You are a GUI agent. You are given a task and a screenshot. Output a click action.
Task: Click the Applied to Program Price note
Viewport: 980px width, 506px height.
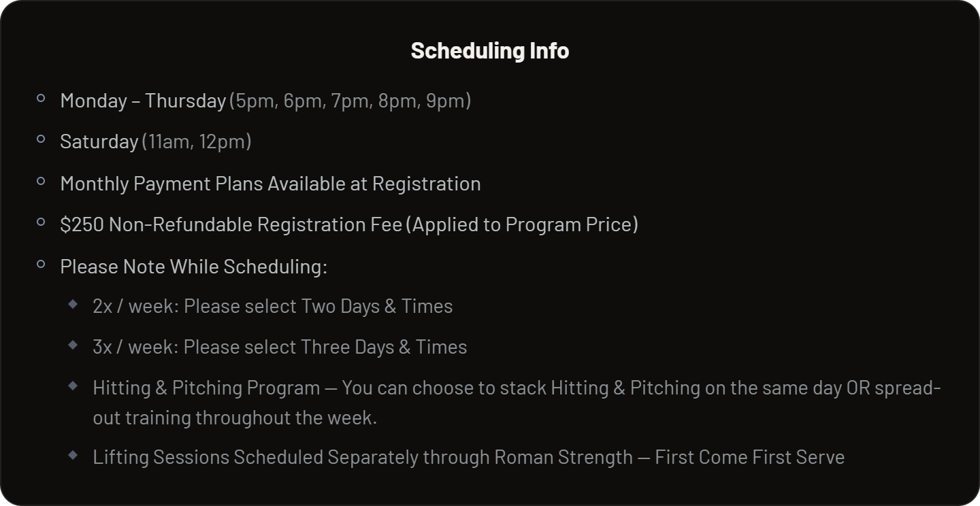pos(523,224)
